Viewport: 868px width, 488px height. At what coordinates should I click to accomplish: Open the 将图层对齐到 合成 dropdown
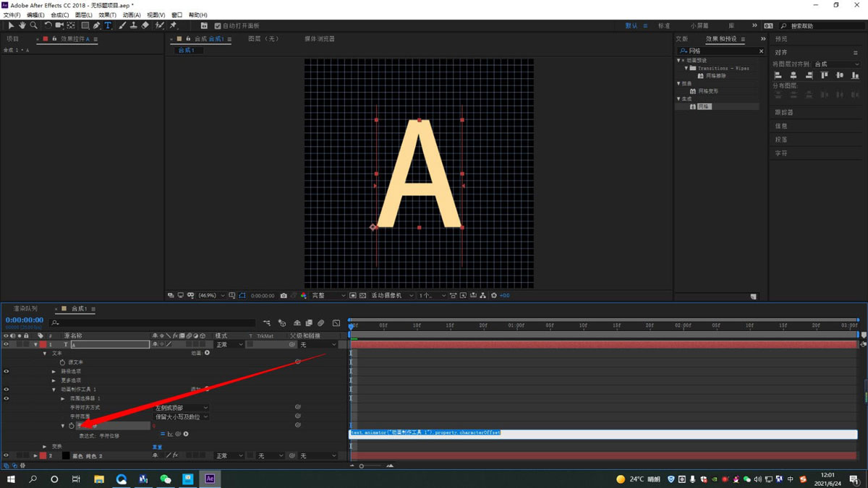pyautogui.click(x=836, y=64)
